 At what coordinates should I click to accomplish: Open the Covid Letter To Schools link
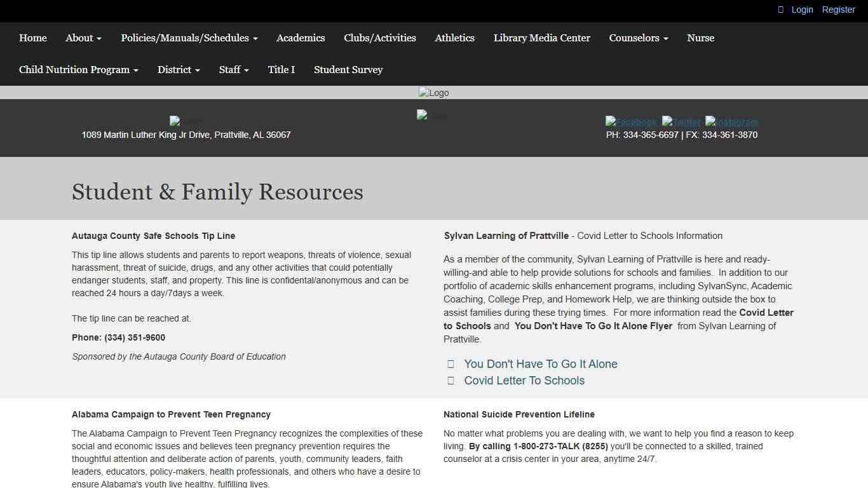pyautogui.click(x=524, y=380)
